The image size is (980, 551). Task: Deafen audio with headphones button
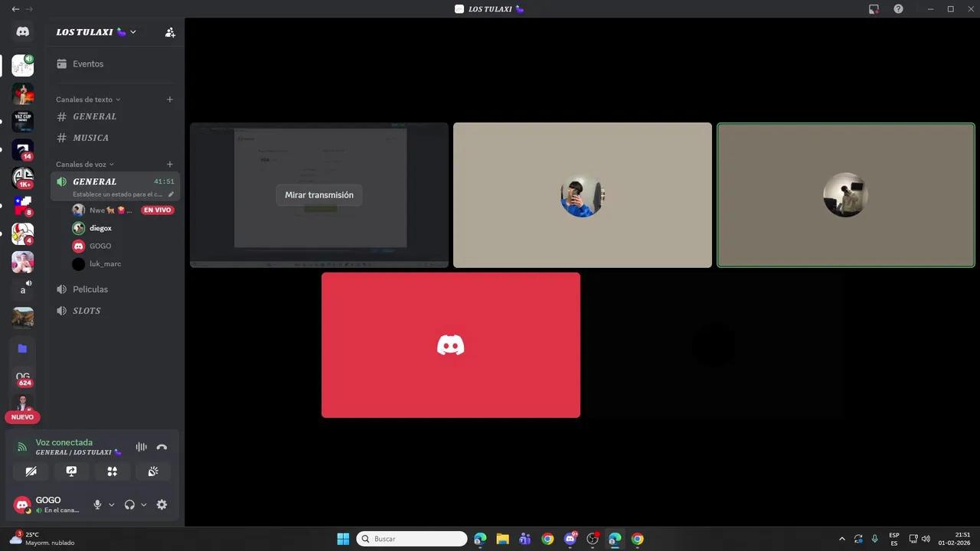click(129, 504)
